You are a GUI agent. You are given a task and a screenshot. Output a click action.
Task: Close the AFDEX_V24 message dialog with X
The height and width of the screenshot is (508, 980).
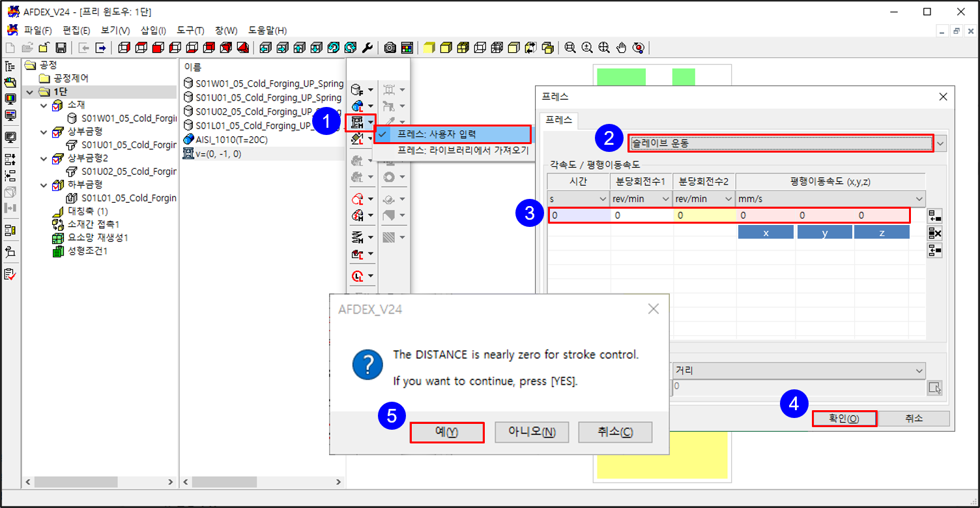(x=654, y=309)
